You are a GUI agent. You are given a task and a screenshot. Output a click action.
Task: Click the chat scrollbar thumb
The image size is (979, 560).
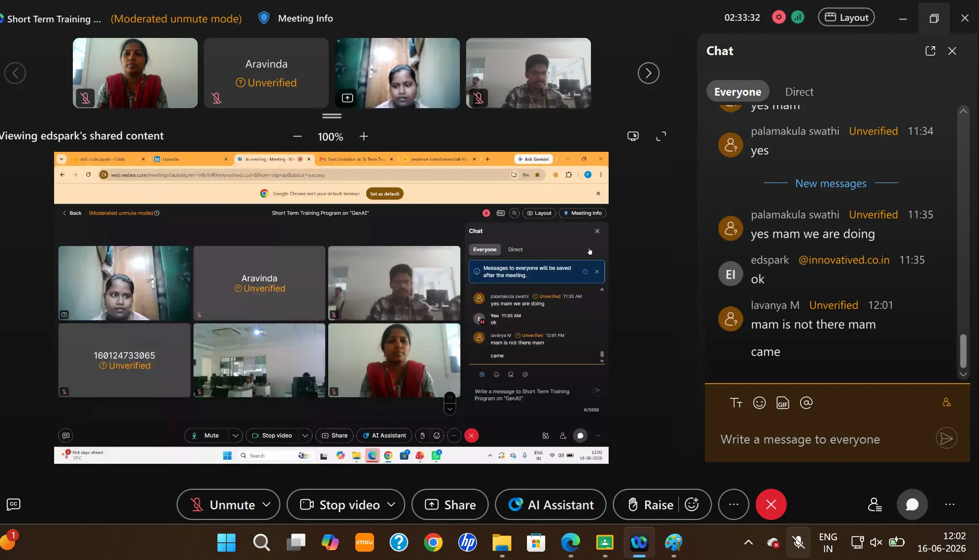coord(963,351)
